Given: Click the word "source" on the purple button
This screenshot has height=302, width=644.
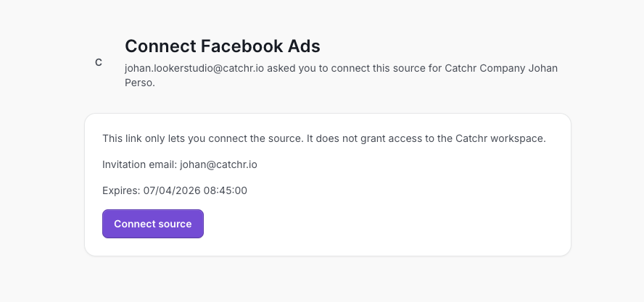Looking at the screenshot, I should 176,224.
